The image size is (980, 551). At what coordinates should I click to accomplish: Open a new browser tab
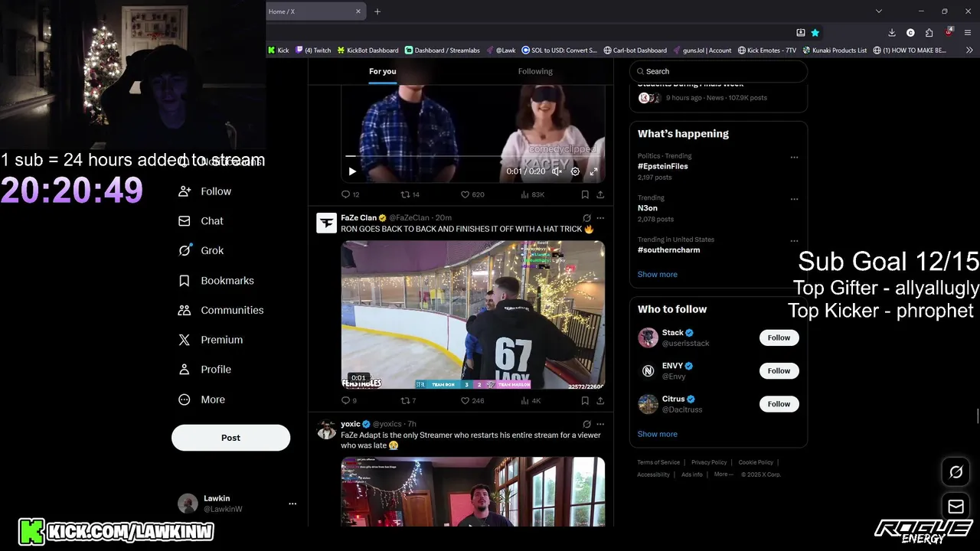377,11
